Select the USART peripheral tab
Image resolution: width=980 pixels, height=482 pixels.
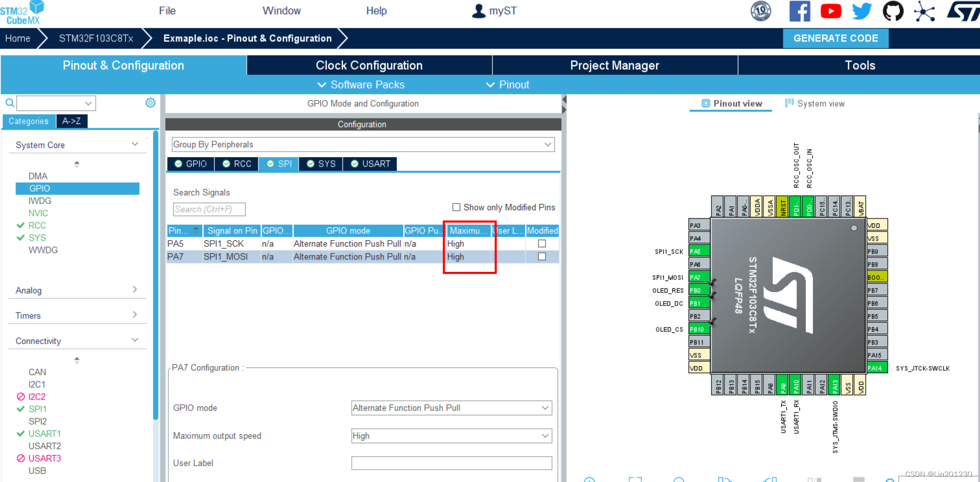(370, 164)
